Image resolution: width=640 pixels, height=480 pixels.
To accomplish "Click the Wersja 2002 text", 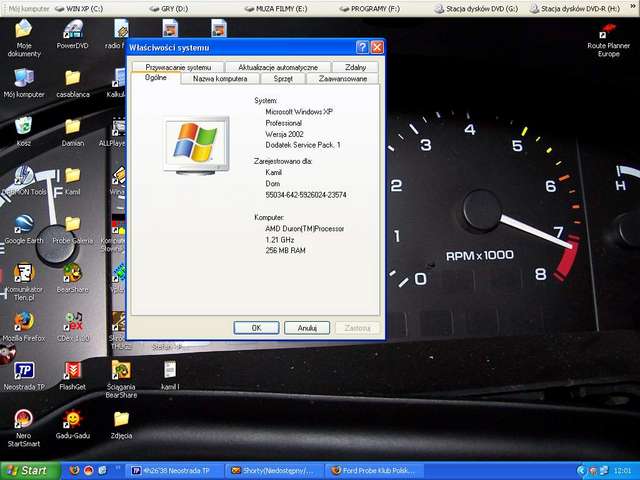I will 284,134.
